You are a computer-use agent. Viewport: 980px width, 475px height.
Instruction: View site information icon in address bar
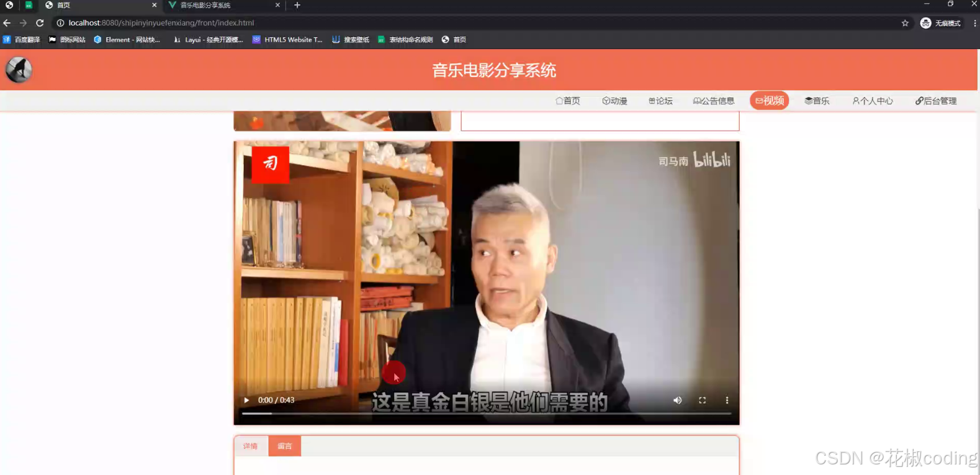[60, 23]
